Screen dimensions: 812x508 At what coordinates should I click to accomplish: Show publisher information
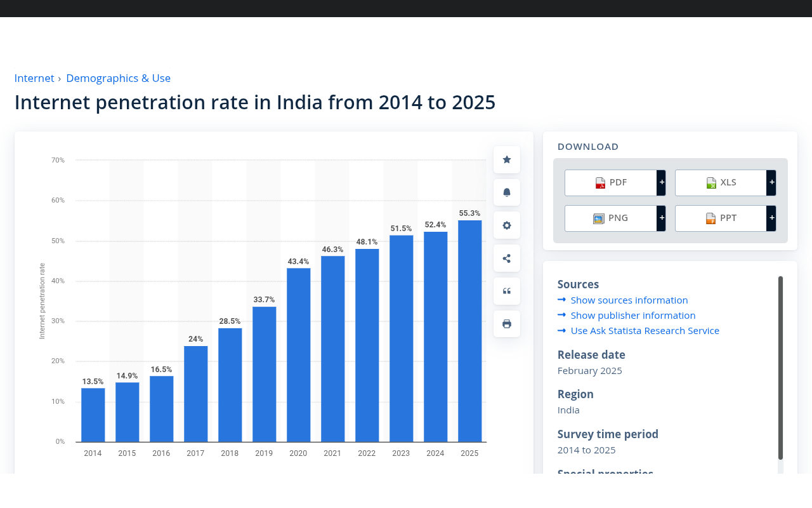(633, 315)
